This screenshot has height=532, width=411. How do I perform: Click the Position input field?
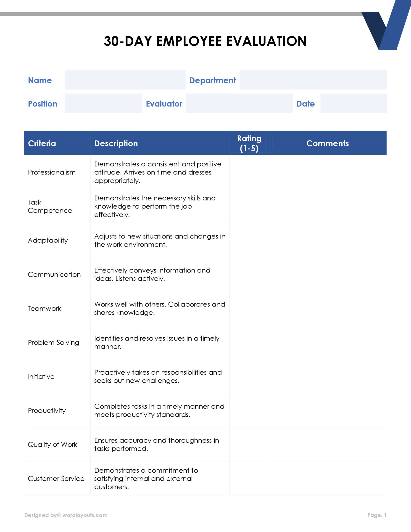103,103
